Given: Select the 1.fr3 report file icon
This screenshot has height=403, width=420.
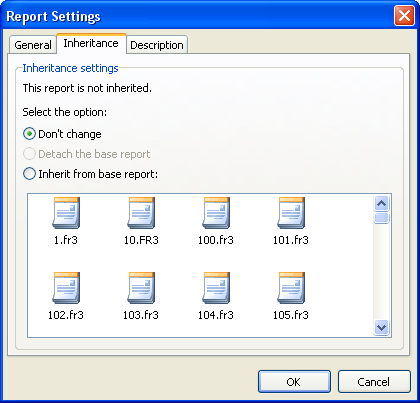Looking at the screenshot, I should 66,213.
